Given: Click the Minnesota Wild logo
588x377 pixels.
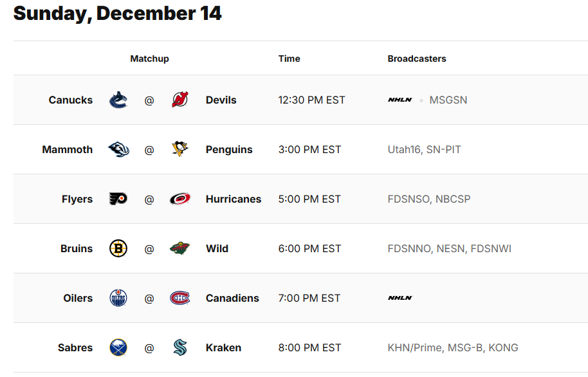Looking at the screenshot, I should point(180,248).
